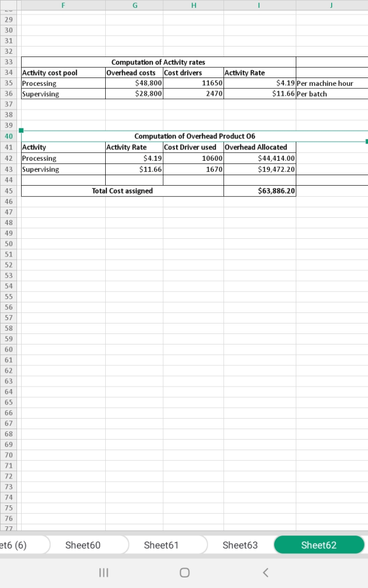The image size is (368, 588).
Task: Tap the Android back arrow
Action: 265,573
